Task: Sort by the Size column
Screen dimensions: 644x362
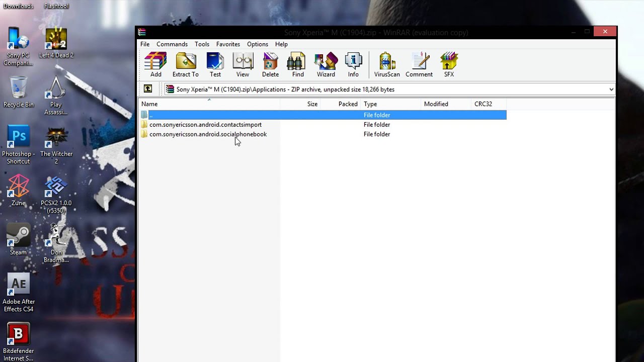Action: coord(300,104)
